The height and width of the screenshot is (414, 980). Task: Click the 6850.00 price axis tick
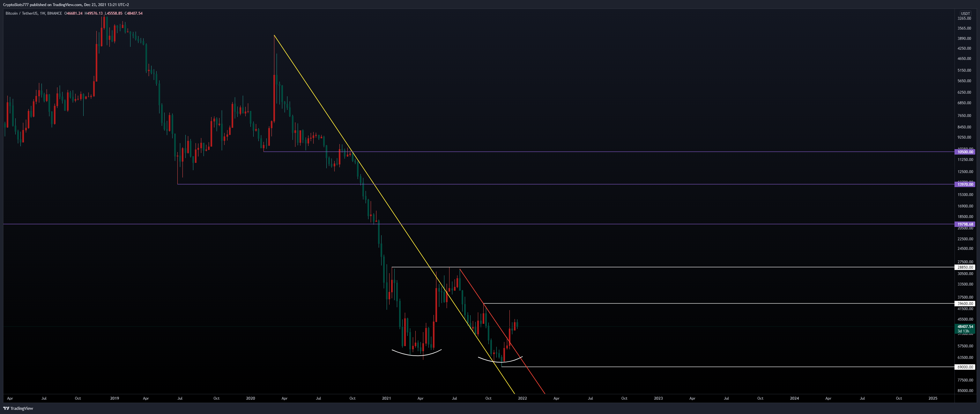[964, 103]
